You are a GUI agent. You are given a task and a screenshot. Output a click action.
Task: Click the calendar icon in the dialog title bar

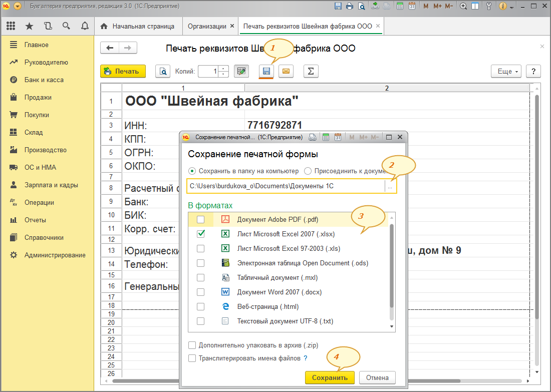tap(338, 137)
